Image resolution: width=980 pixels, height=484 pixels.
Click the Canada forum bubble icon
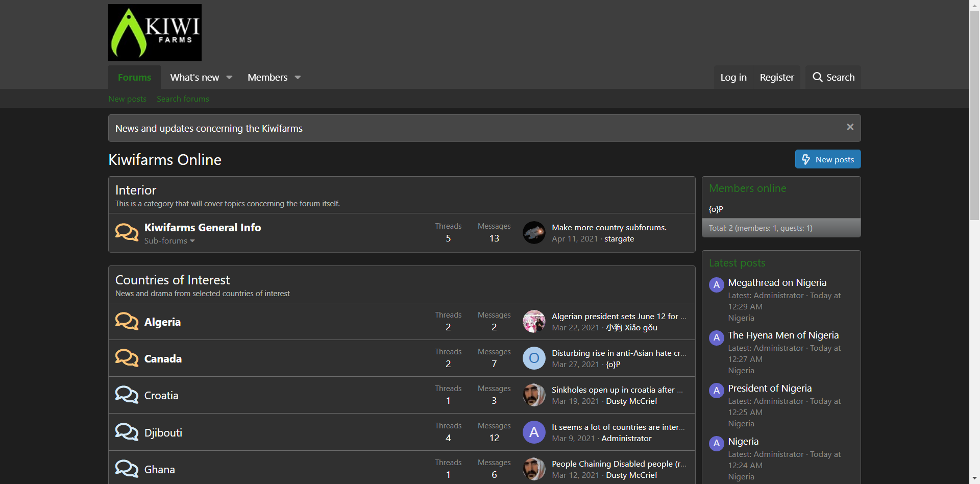[x=127, y=358]
